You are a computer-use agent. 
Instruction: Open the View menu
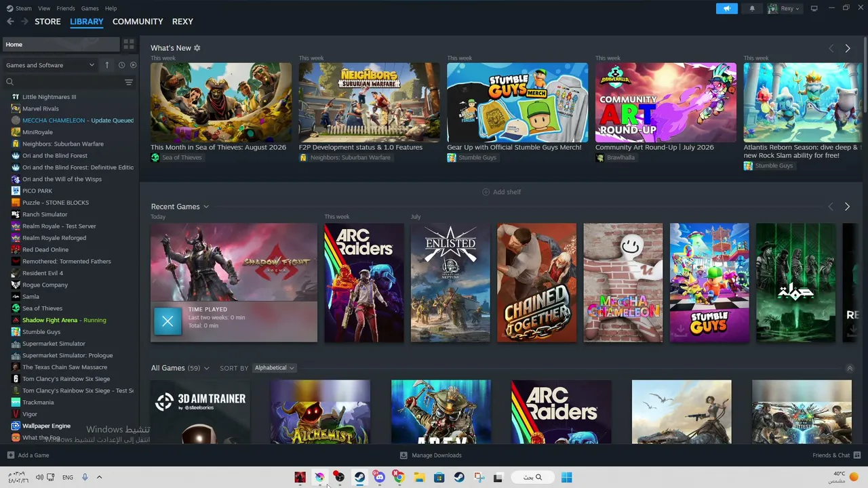[x=44, y=8]
